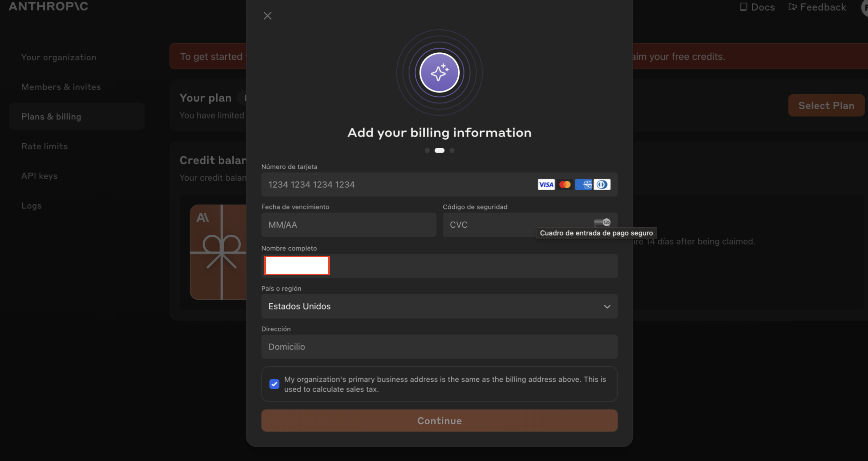Screen dimensions: 868x461
Task: Uncheck the same business address checkbox
Action: 274,384
